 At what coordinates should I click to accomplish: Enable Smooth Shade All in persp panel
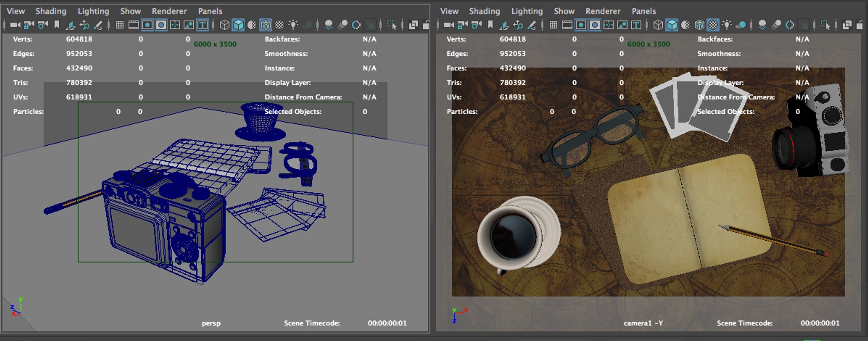(x=238, y=25)
